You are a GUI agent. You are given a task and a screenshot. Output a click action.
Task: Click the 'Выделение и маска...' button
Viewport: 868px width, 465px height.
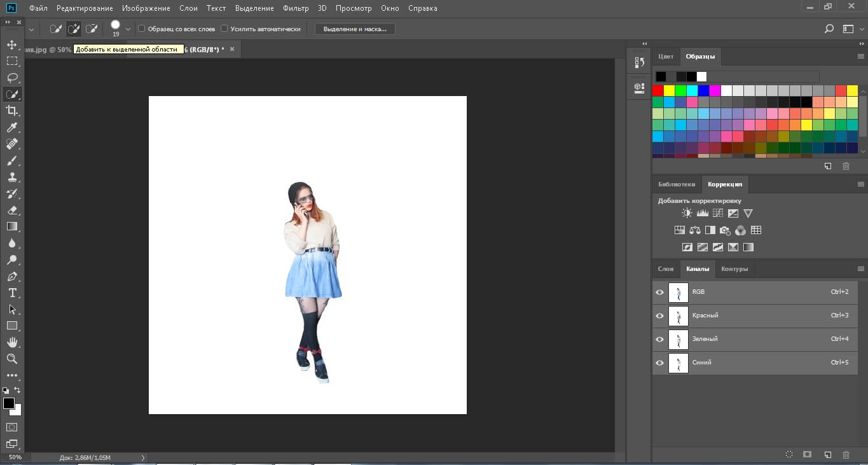tap(355, 29)
